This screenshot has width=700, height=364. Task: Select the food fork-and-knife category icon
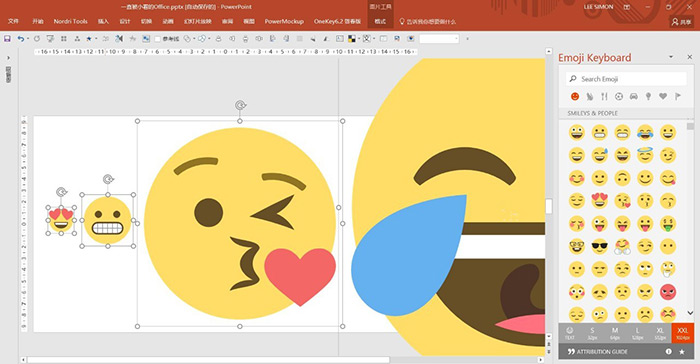(x=604, y=96)
